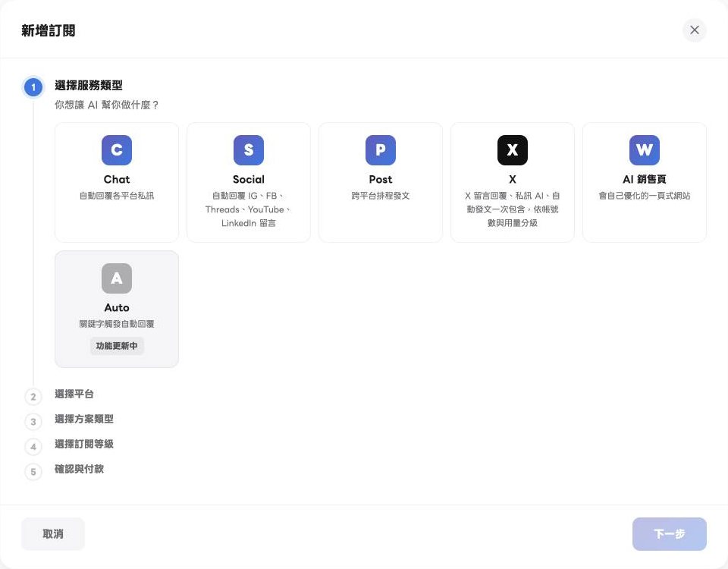This screenshot has width=728, height=569.
Task: Click the Post card title
Action: point(380,179)
